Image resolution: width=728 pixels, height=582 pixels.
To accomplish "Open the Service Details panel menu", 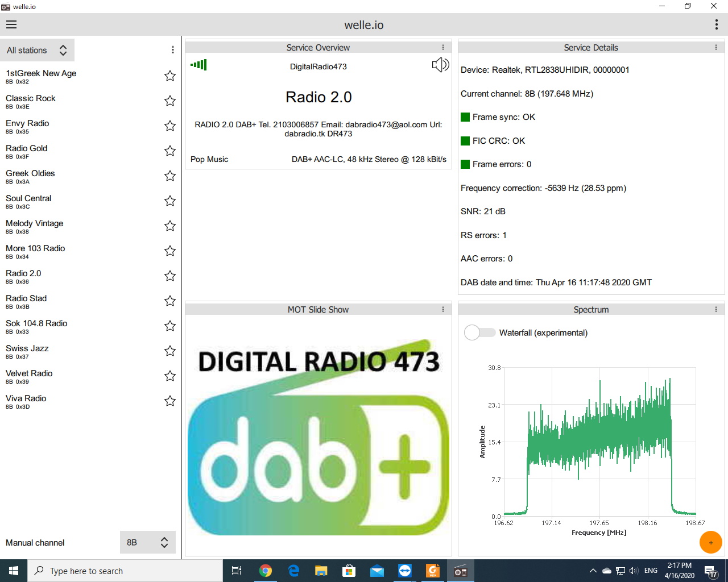I will click(x=715, y=48).
